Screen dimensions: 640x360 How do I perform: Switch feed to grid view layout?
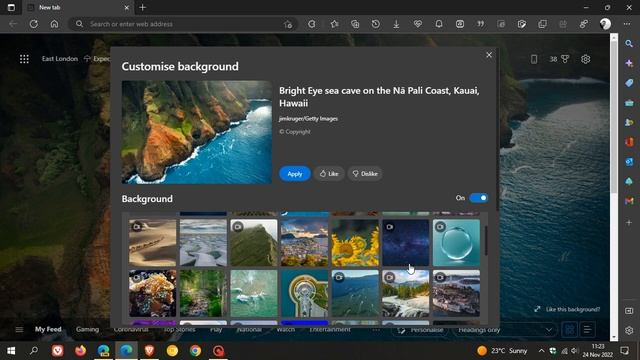[569, 329]
